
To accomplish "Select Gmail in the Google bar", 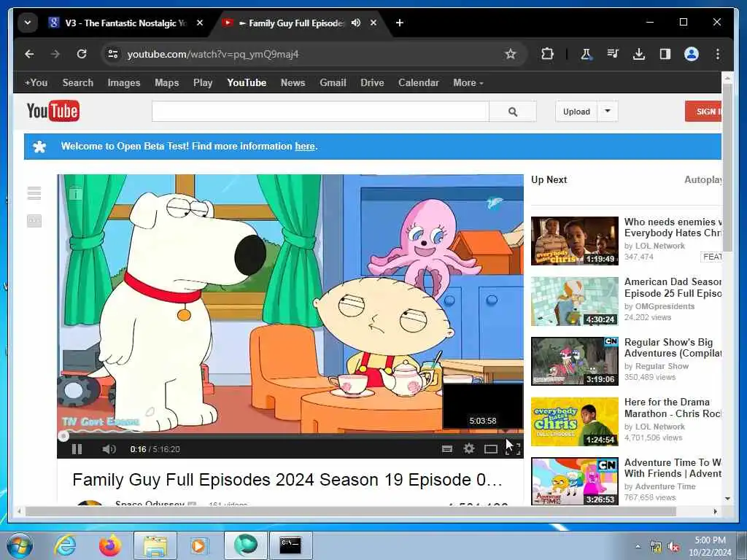I will [333, 82].
